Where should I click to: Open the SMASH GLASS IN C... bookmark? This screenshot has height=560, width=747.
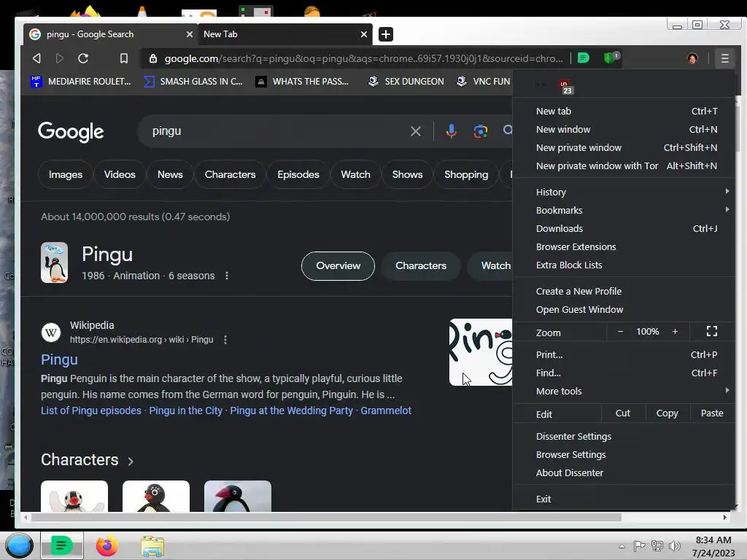[193, 82]
